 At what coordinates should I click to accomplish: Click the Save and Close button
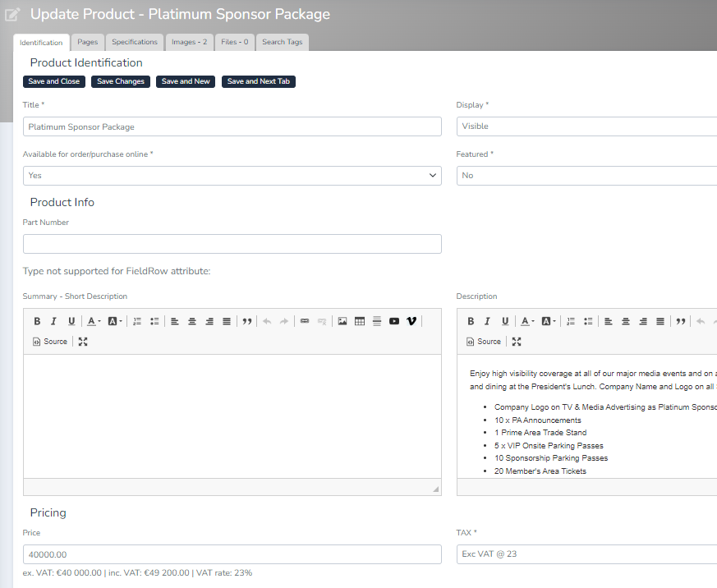pos(54,81)
